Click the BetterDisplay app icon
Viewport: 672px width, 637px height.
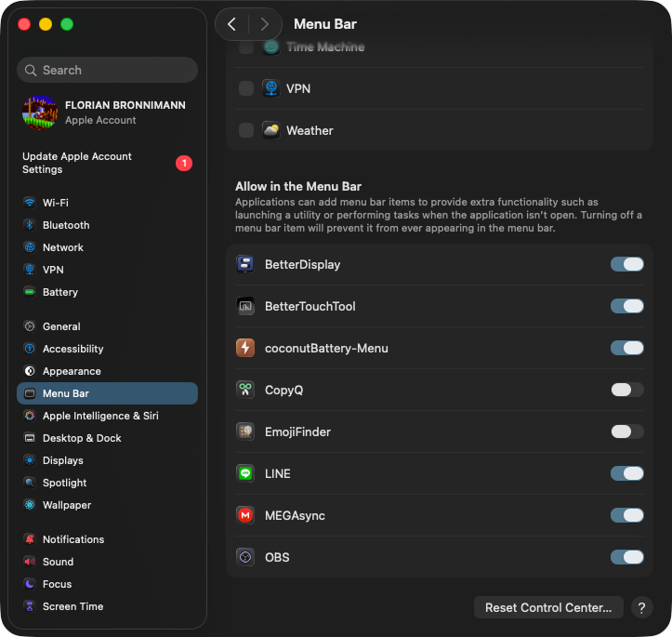(245, 265)
